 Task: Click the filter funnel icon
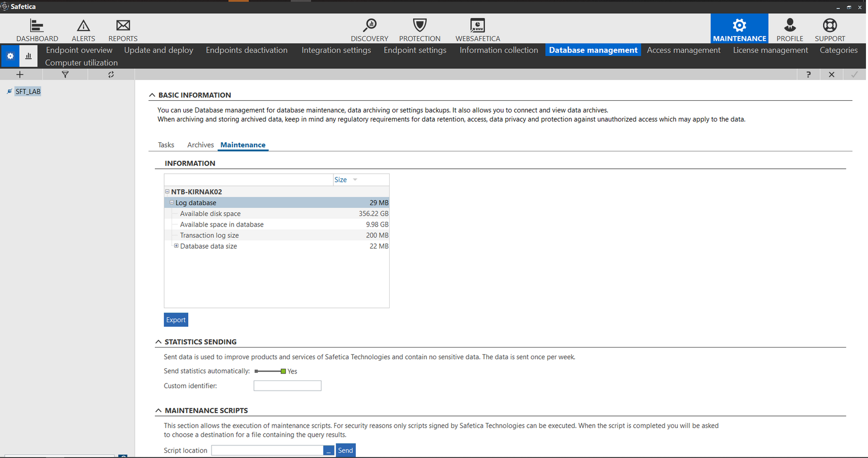coord(65,74)
